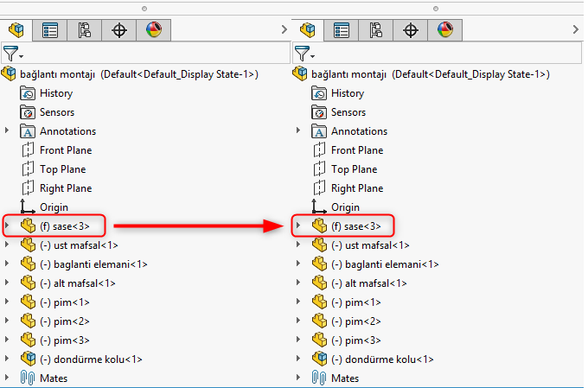Select dondürme kolu<1> subassembly icon in left tree
This screenshot has height=388, width=588.
point(28,359)
